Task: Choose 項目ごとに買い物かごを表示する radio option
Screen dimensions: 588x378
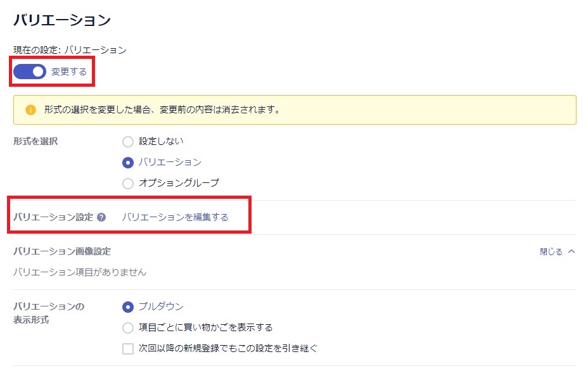Action: (128, 327)
